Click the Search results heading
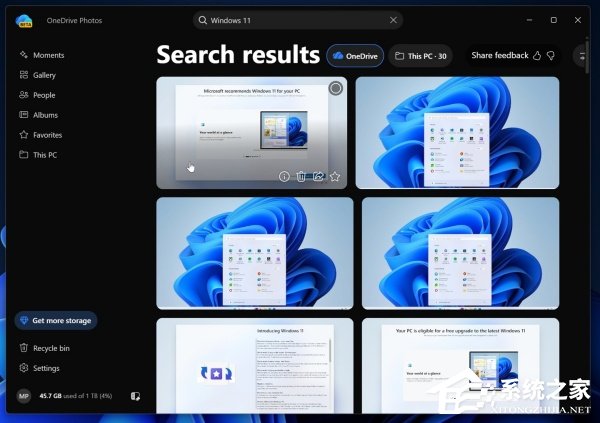 coord(238,55)
